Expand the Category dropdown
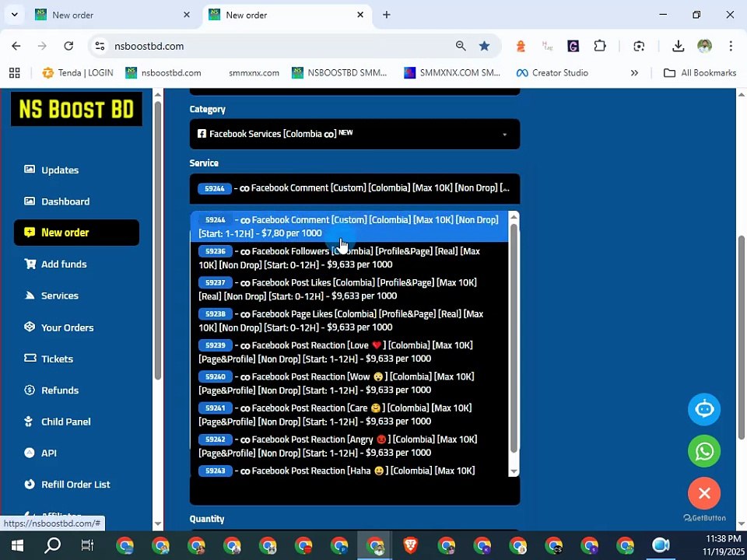 [355, 134]
